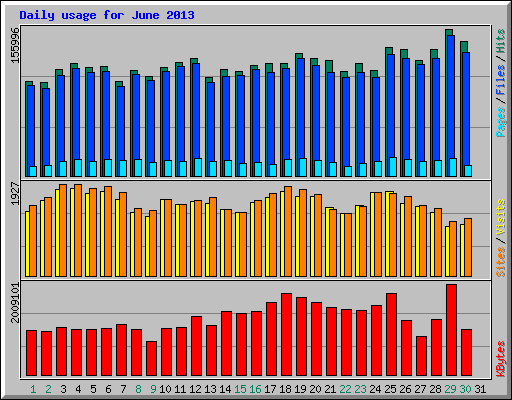Image resolution: width=512 pixels, height=400 pixels.
Task: Click the yellow Visits bar for day 24
Action: click(372, 234)
